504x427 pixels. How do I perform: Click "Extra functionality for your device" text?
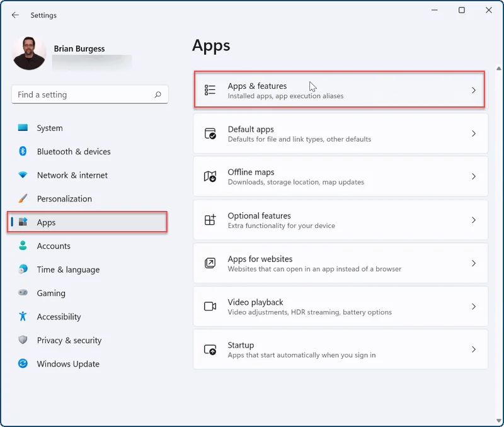281,226
